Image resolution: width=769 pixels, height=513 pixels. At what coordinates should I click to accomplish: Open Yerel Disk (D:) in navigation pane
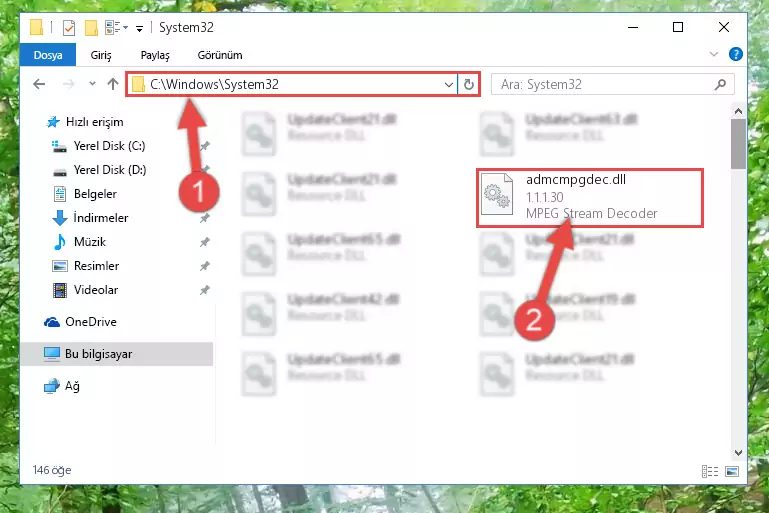coord(110,170)
